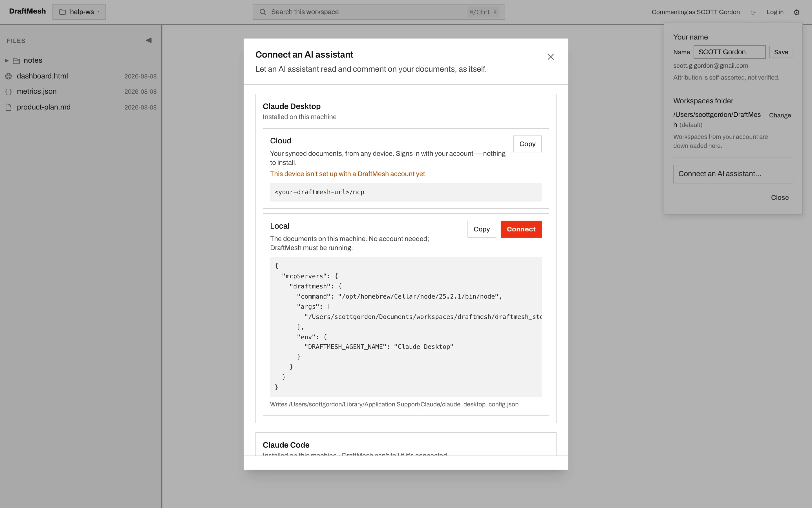Open product-plan.md file
Image resolution: width=812 pixels, height=508 pixels.
(81, 107)
